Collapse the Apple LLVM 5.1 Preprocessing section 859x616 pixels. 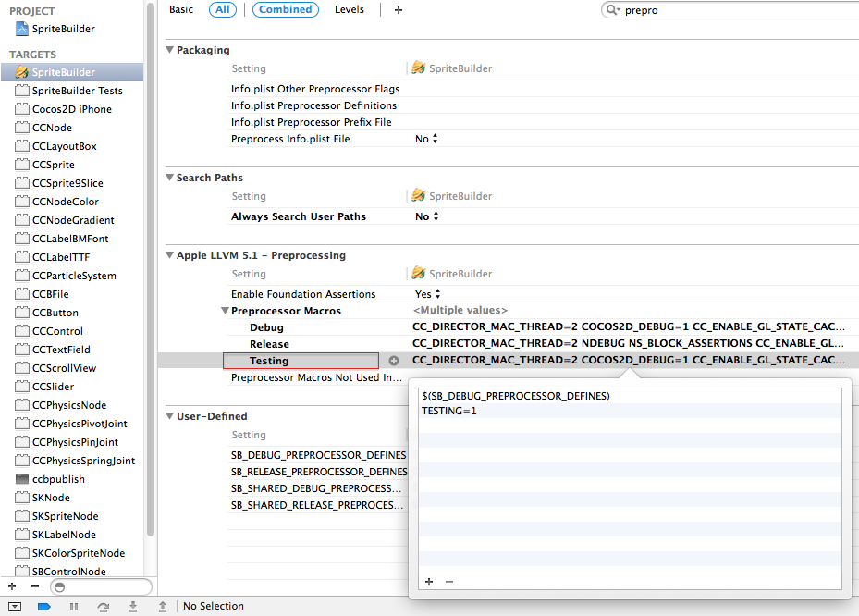[170, 255]
